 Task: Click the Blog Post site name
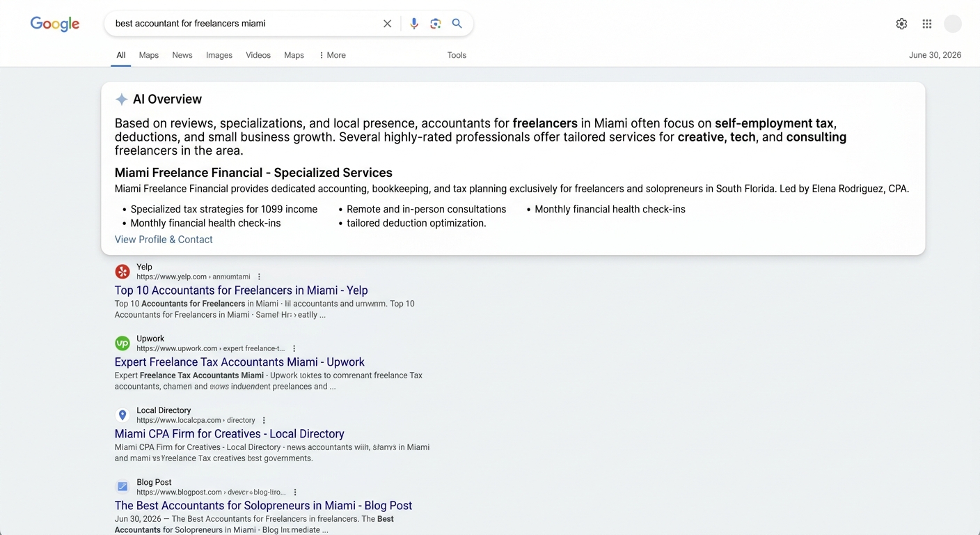(154, 482)
